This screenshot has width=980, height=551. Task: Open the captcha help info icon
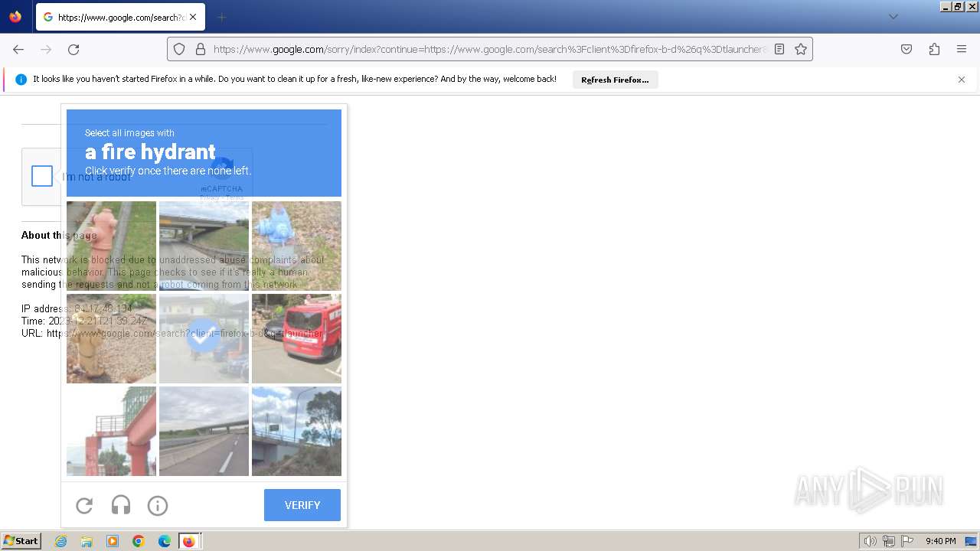(158, 505)
